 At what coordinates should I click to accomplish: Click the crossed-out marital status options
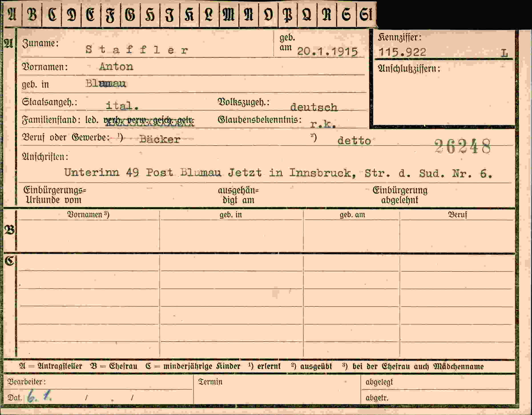point(149,121)
